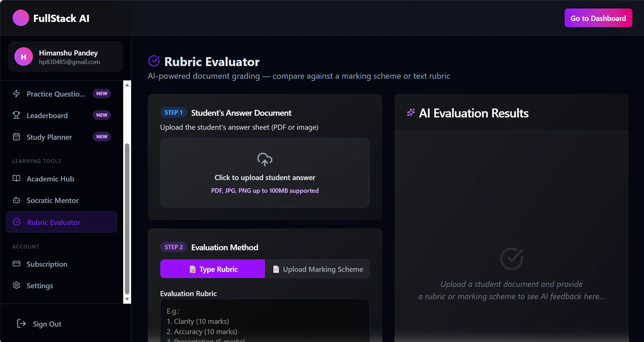Select the Type Rubric tab

(x=212, y=269)
